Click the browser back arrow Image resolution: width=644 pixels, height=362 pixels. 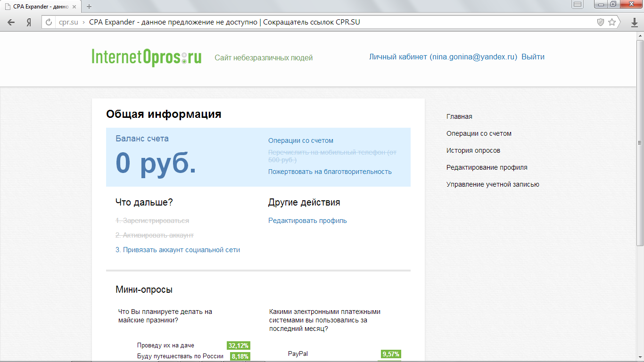point(11,22)
